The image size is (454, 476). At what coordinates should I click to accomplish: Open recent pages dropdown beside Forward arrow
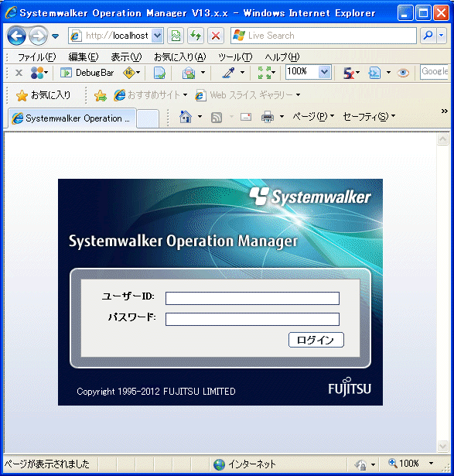(55, 36)
